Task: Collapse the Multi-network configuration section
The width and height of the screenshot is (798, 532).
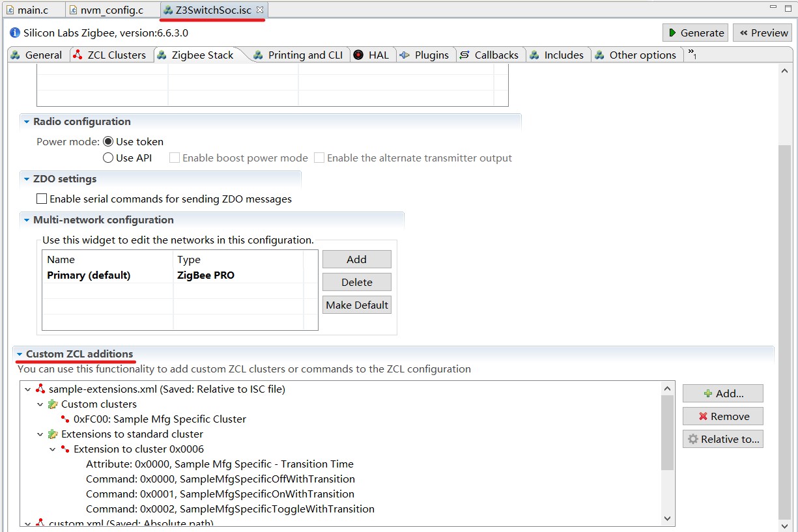Action: (x=27, y=220)
